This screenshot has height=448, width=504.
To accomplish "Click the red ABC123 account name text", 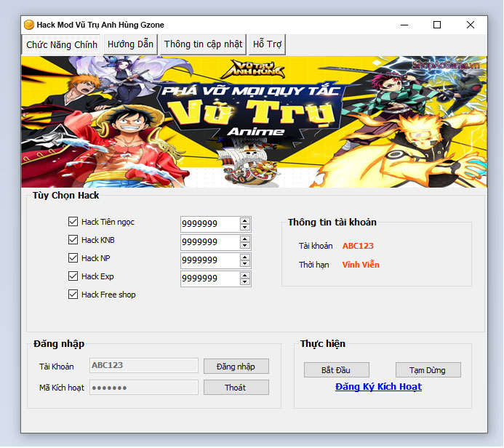I will click(x=358, y=246).
